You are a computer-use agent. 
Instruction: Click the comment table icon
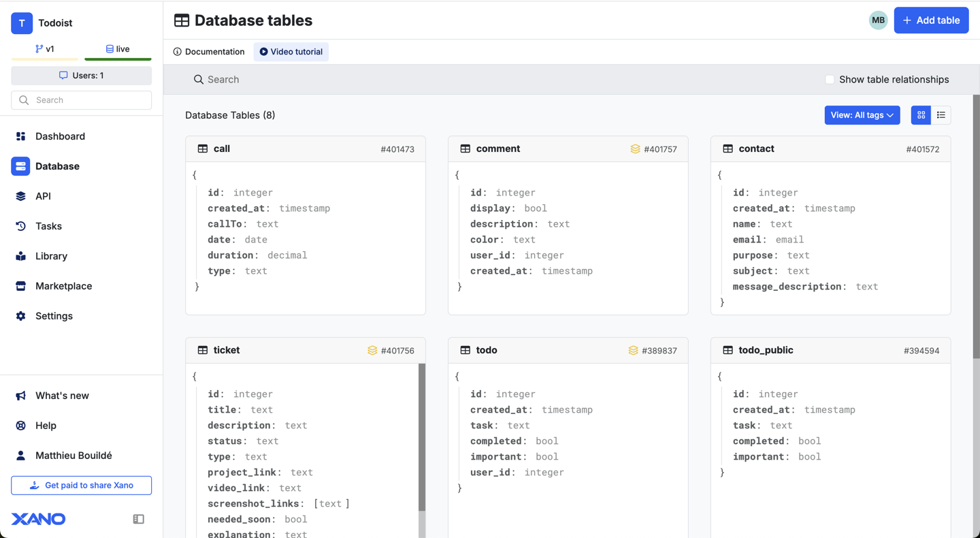pyautogui.click(x=465, y=148)
